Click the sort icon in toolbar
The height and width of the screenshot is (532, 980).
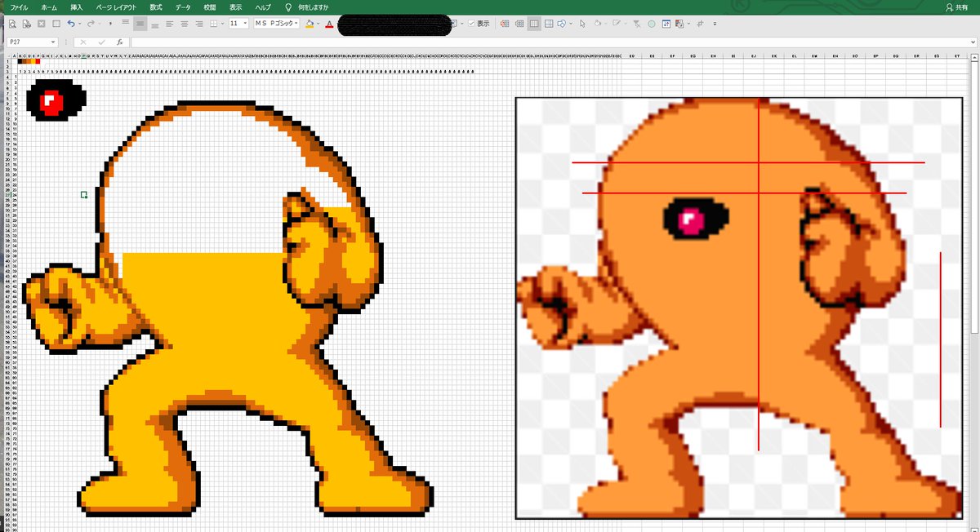(666, 24)
